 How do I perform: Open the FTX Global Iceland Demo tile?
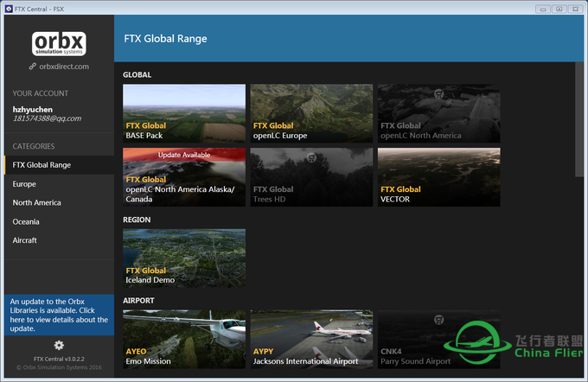[x=184, y=258]
